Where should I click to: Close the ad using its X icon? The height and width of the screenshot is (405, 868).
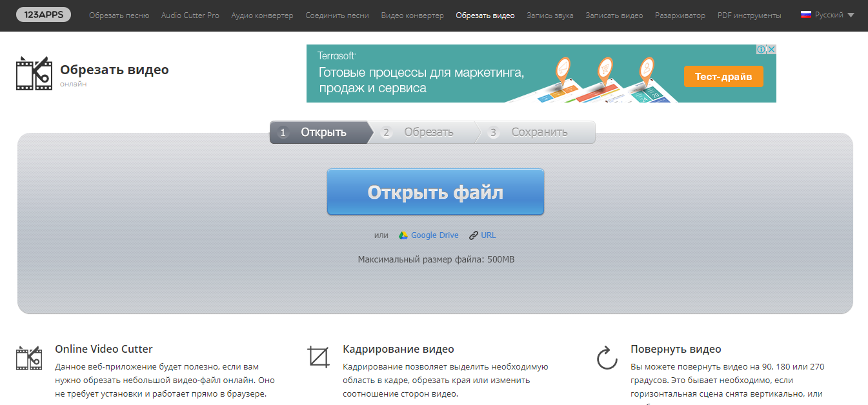(x=771, y=50)
